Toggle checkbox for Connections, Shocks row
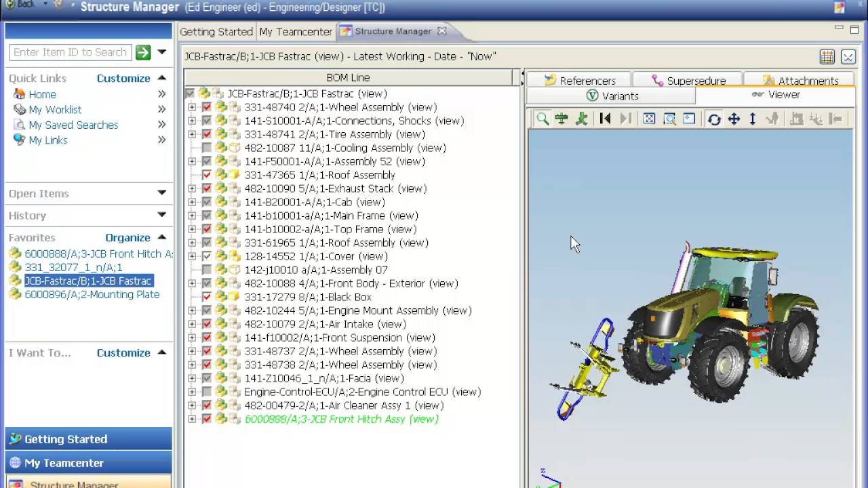Viewport: 868px width, 488px height. 207,121
